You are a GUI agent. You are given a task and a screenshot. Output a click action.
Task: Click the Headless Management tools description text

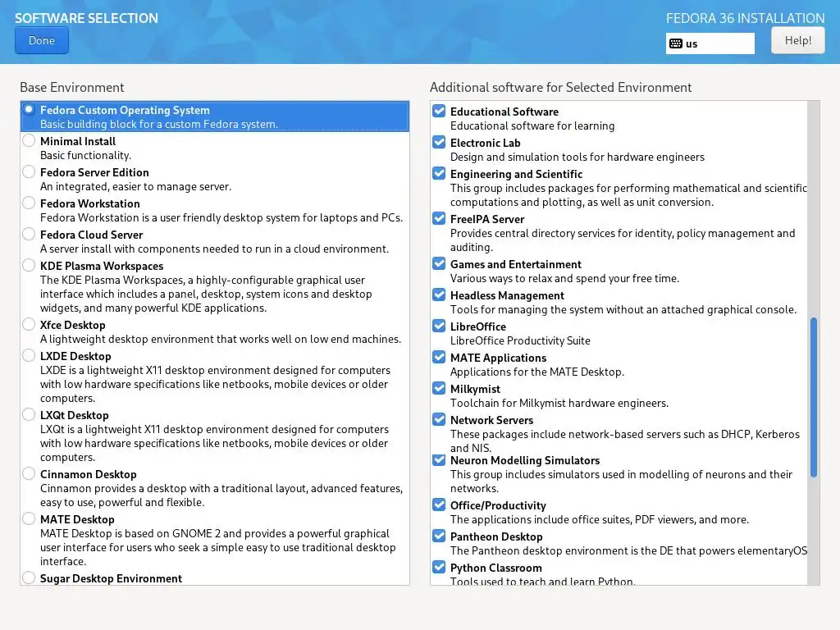pos(623,309)
